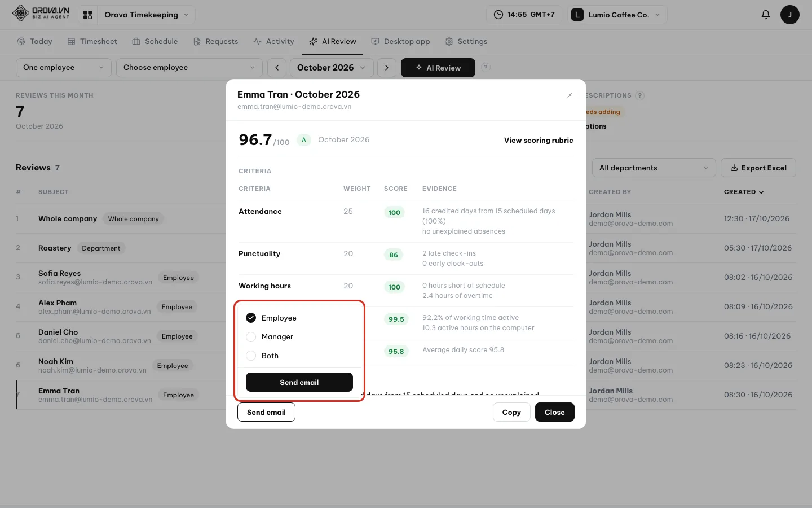812x508 pixels.
Task: Go to previous month arrow
Action: point(277,68)
